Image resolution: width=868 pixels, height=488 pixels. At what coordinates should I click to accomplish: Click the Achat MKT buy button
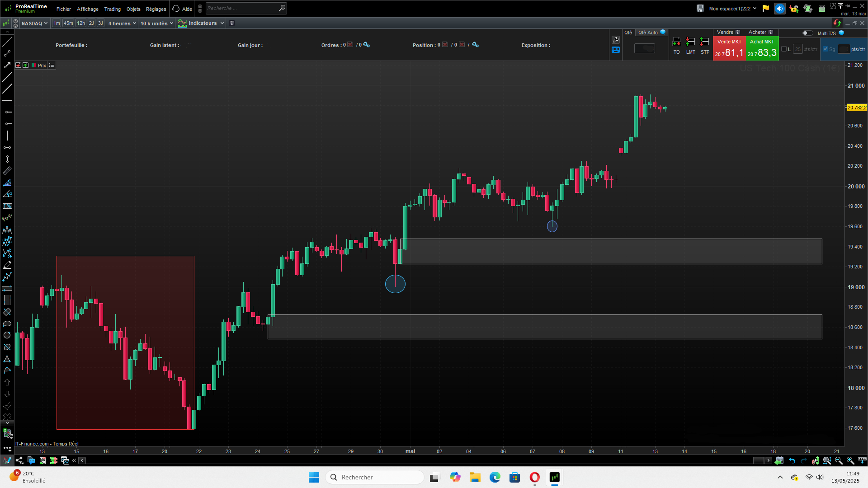point(762,48)
